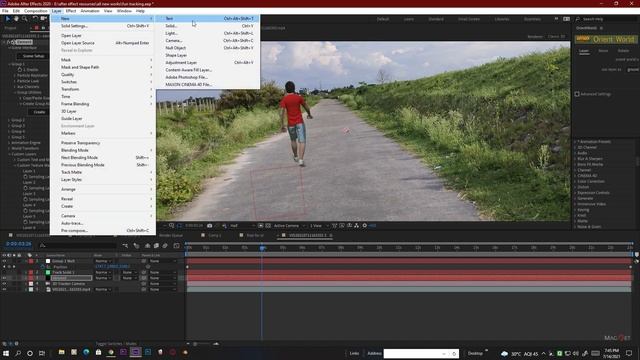The image size is (640, 360).
Task: Open blending mode dropdown for Group 1 Null
Action: [103, 261]
